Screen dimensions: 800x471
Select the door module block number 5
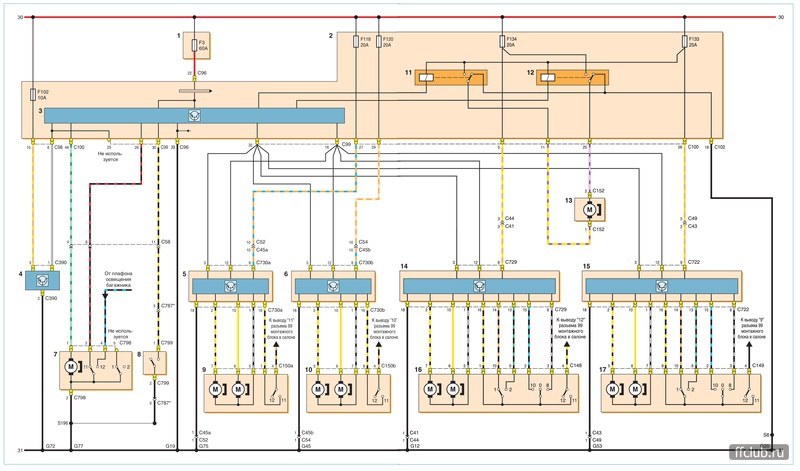230,286
